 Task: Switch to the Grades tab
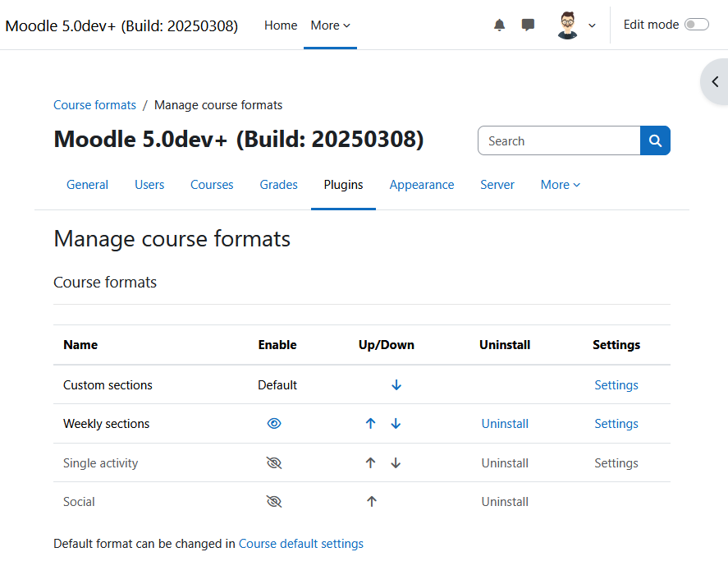(x=278, y=185)
